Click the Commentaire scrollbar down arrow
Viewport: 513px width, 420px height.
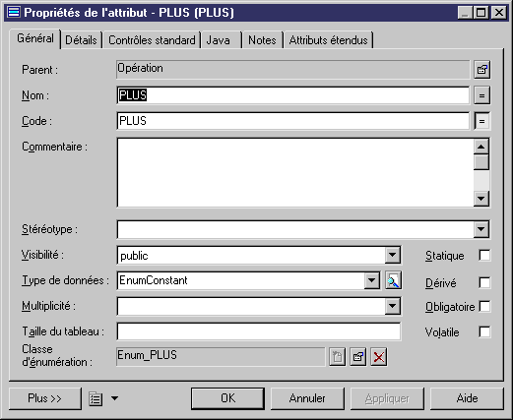[481, 199]
